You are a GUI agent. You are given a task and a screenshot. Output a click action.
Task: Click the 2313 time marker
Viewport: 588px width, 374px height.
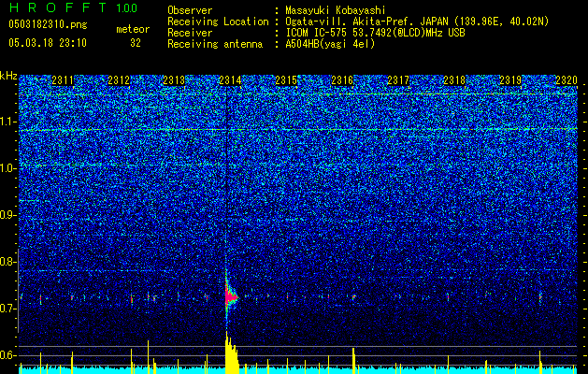coord(175,80)
